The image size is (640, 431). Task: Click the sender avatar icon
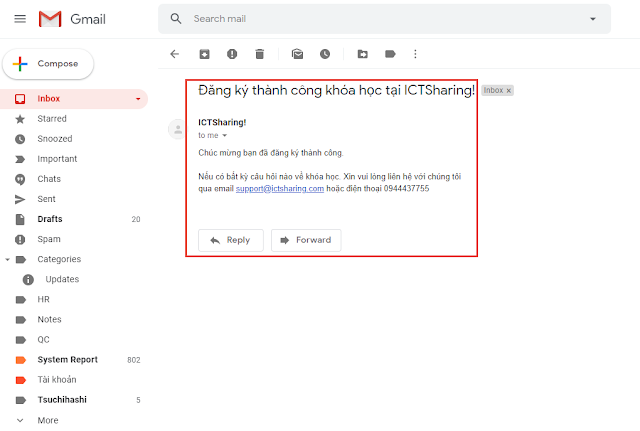(x=178, y=129)
